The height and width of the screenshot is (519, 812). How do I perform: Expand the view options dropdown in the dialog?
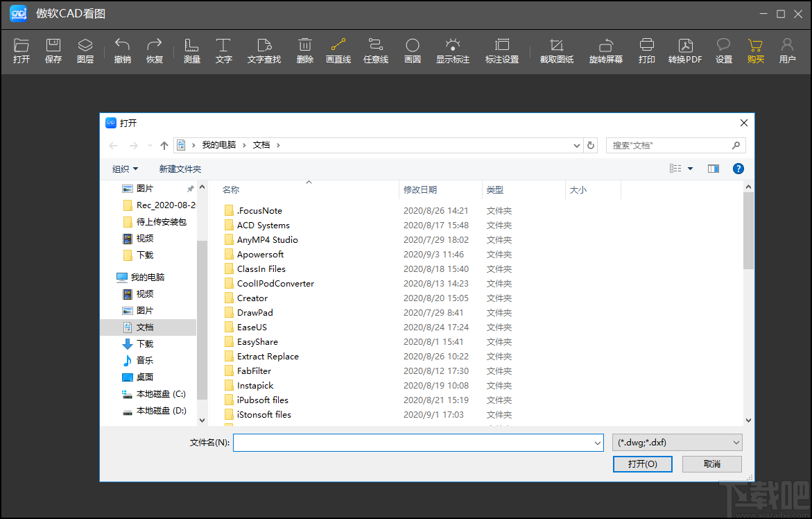click(689, 168)
